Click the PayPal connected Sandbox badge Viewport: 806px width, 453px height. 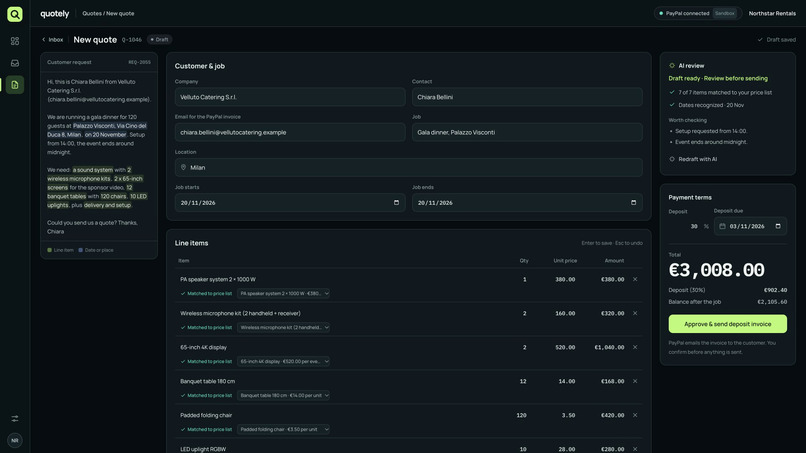698,13
